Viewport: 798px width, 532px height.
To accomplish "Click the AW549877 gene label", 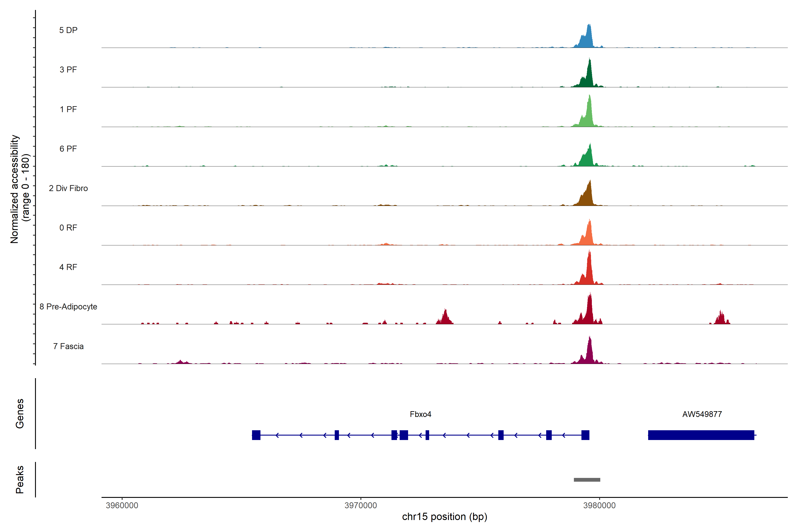I will [702, 414].
